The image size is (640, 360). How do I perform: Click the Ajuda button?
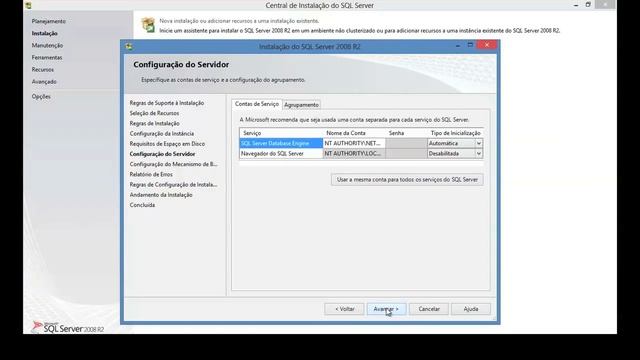471,309
